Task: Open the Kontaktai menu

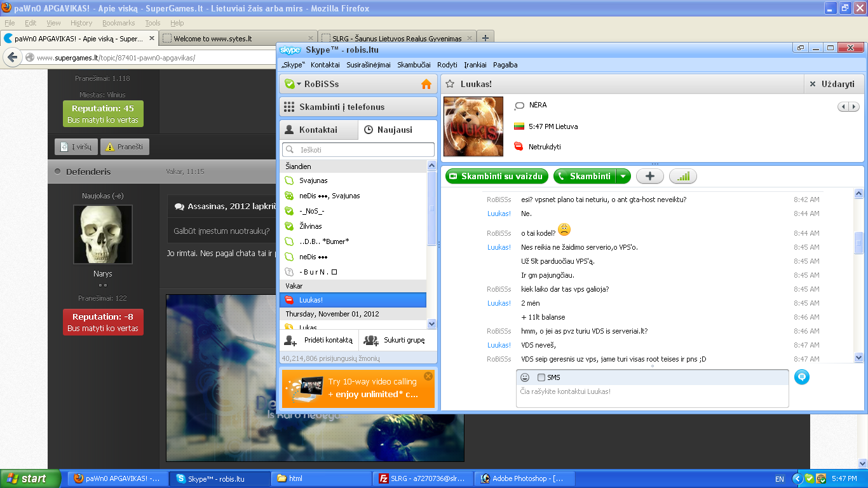Action: click(325, 65)
